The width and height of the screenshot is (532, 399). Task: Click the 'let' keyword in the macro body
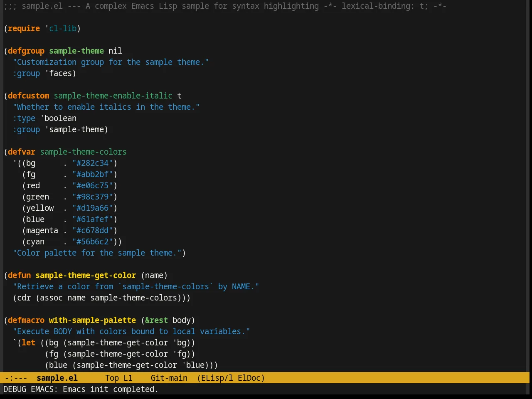28,342
